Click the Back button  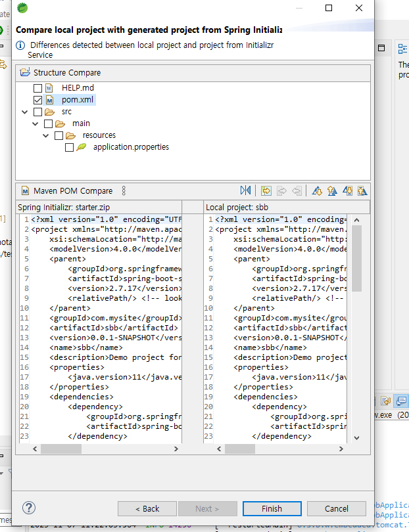[147, 508]
